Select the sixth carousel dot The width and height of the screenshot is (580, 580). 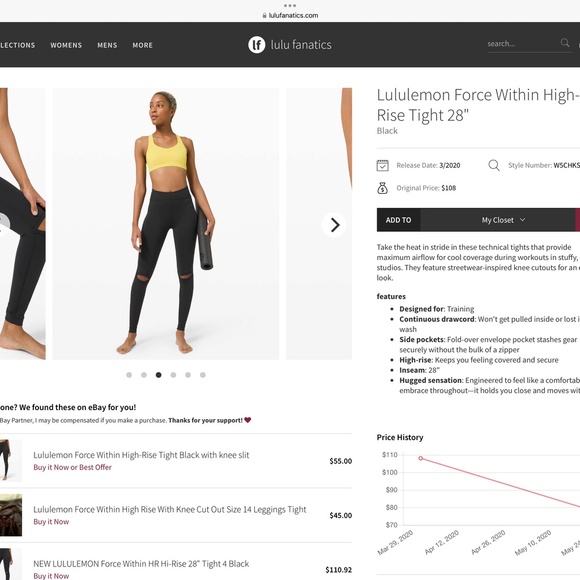203,375
